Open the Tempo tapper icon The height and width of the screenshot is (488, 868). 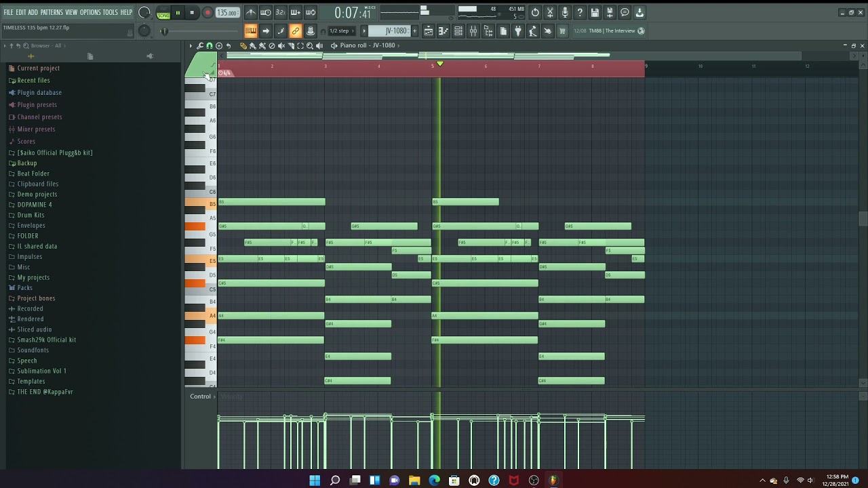coord(533,30)
